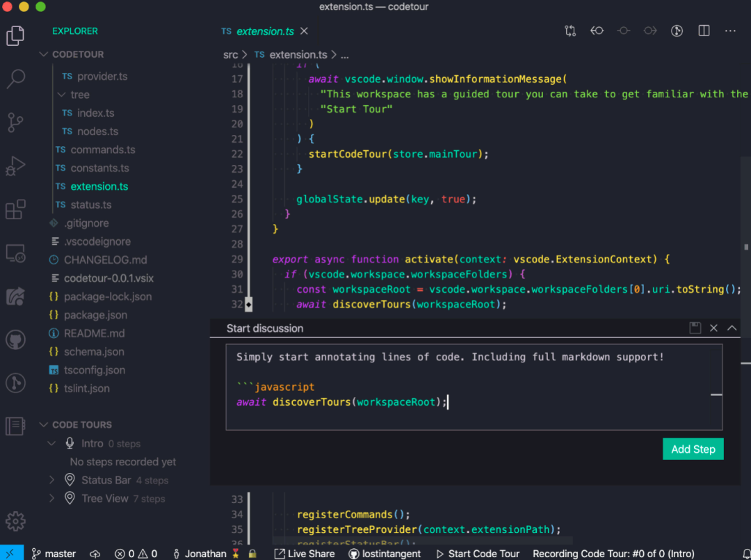Click Jonathan in the status bar
Image resolution: width=751 pixels, height=560 pixels.
click(x=207, y=553)
